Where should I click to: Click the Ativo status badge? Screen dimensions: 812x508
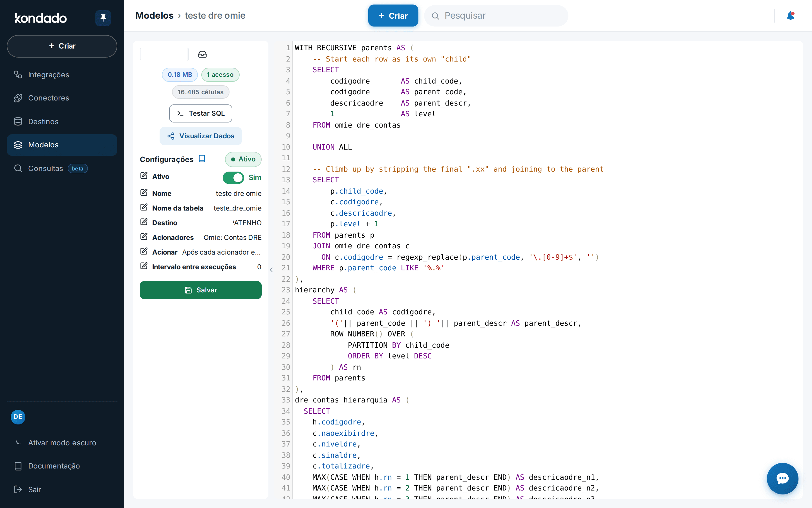pos(243,159)
